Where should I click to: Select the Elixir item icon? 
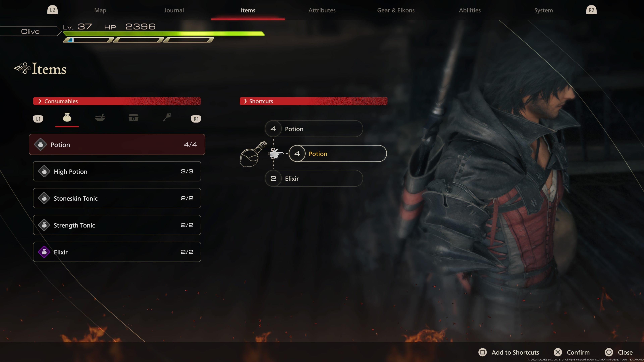tap(44, 252)
